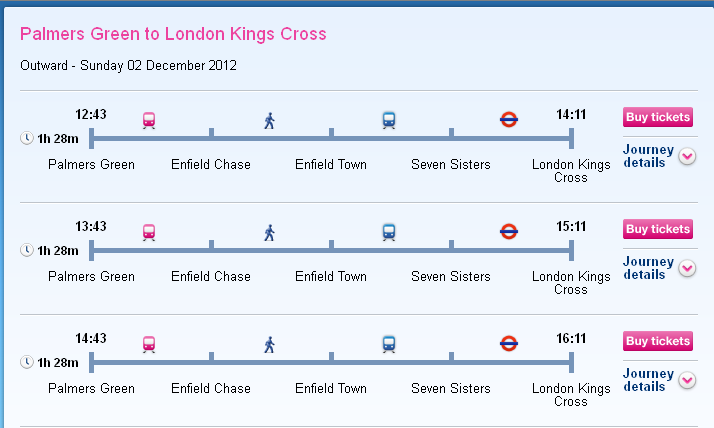
Task: Expand journey details arrow for 13:43 departure
Action: coord(687,268)
